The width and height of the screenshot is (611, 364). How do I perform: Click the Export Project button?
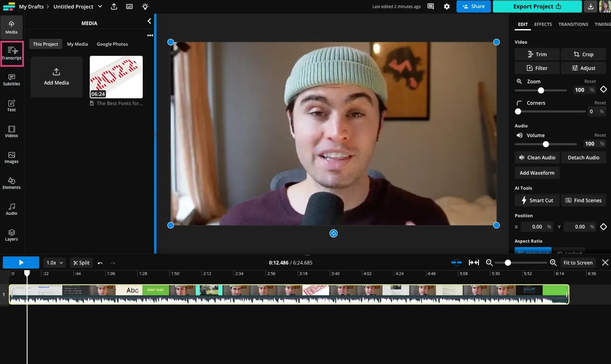coord(537,6)
